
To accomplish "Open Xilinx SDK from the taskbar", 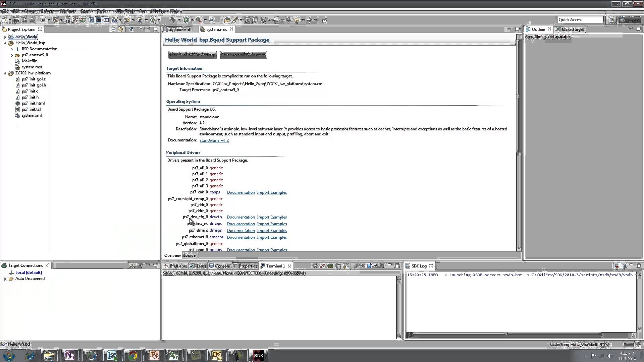I will 258,356.
